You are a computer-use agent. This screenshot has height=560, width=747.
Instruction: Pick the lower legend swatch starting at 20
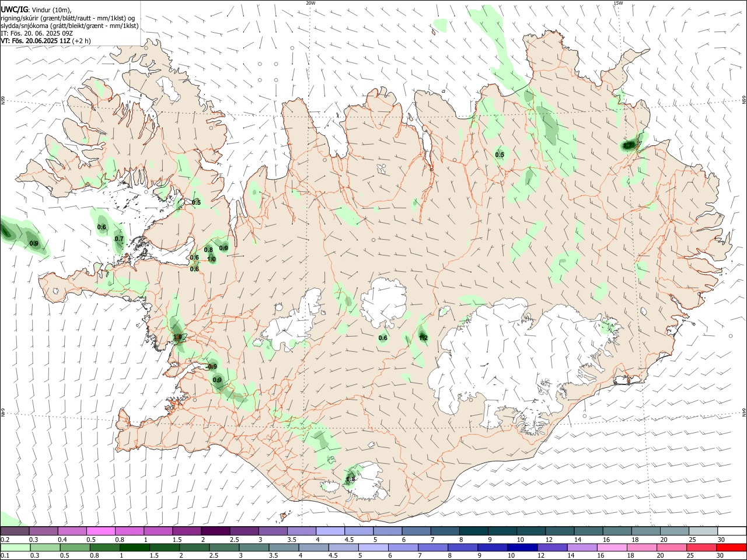[671, 548]
